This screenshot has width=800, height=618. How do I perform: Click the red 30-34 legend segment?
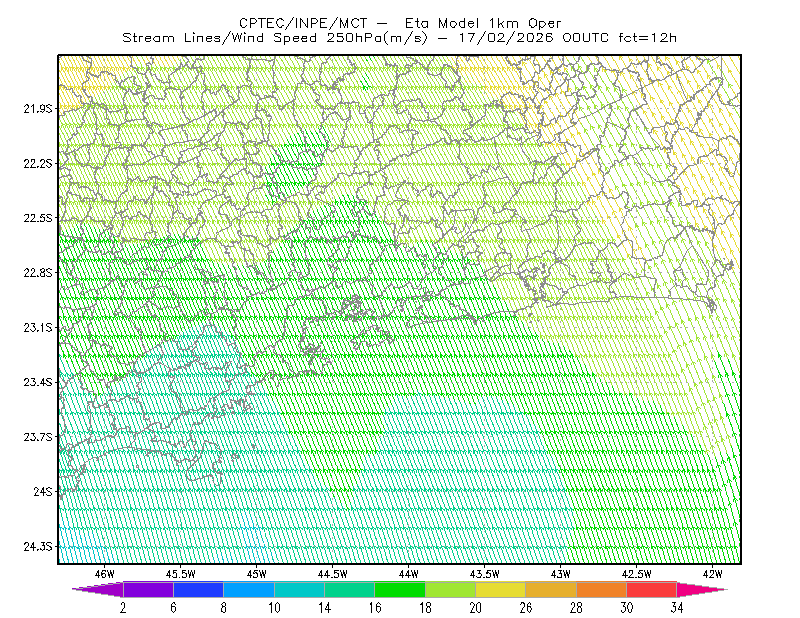[x=652, y=589]
